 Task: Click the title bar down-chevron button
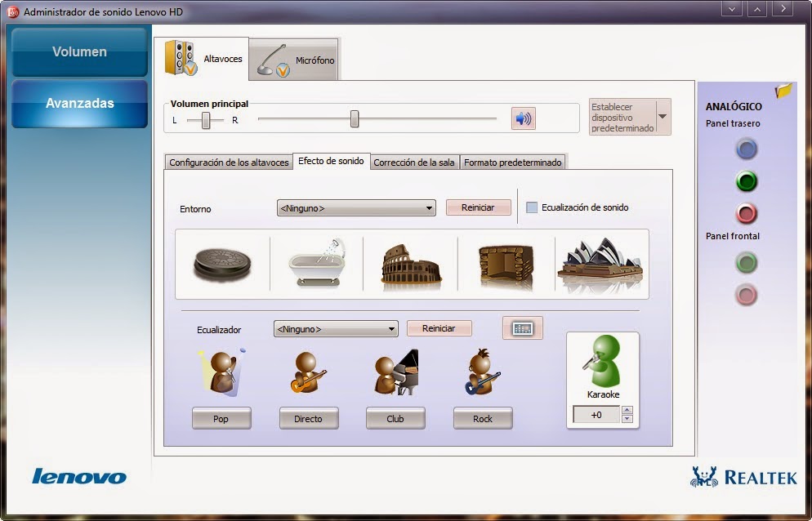(732, 9)
